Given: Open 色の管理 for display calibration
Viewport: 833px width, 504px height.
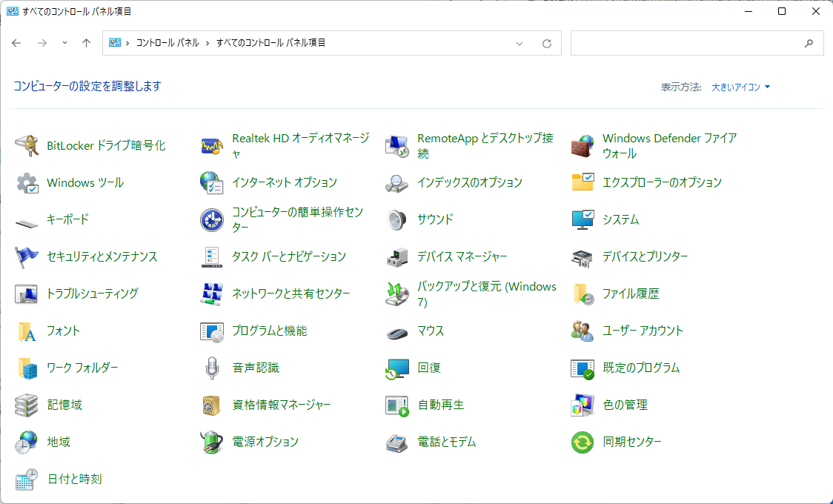Looking at the screenshot, I should (x=633, y=405).
